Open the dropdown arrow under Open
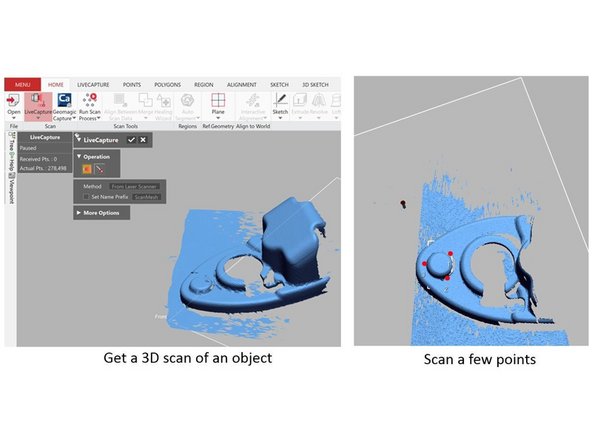The height and width of the screenshot is (444, 592). [x=14, y=118]
